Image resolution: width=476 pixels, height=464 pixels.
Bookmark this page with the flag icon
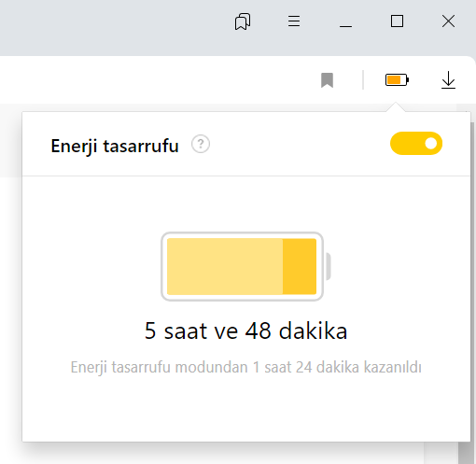pyautogui.click(x=327, y=80)
